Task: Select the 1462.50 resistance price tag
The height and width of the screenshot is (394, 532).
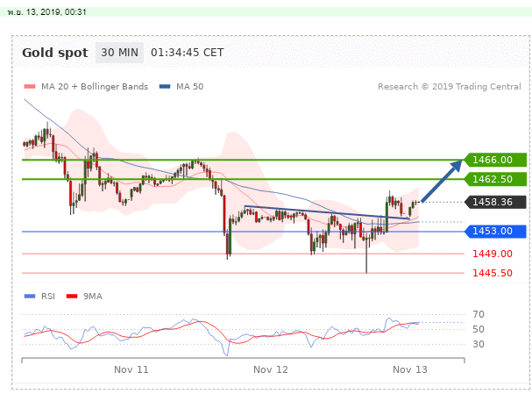Action: (495, 179)
